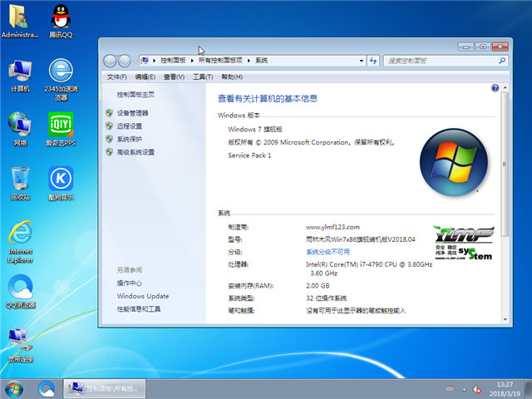Open the Internet Explorer desktop icon

pos(20,242)
